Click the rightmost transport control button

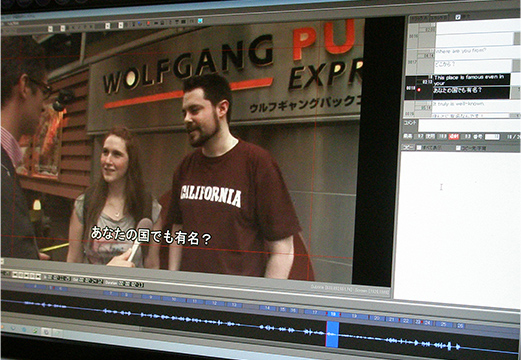click(38, 277)
